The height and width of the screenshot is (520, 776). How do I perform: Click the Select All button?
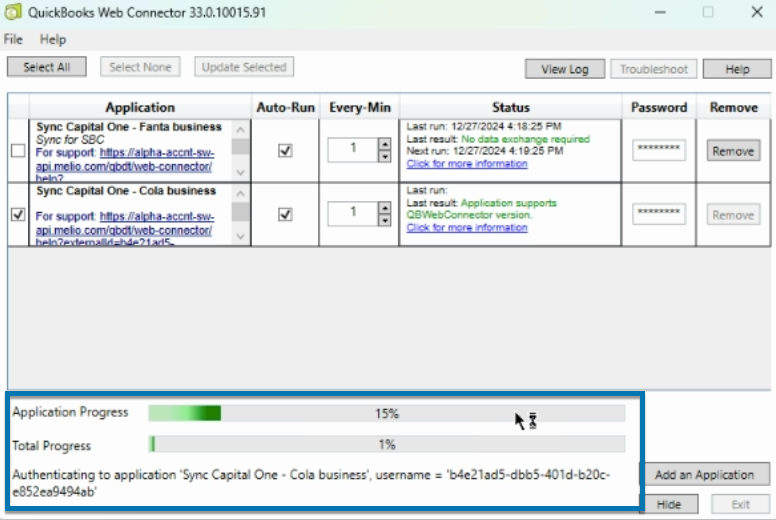click(x=46, y=67)
